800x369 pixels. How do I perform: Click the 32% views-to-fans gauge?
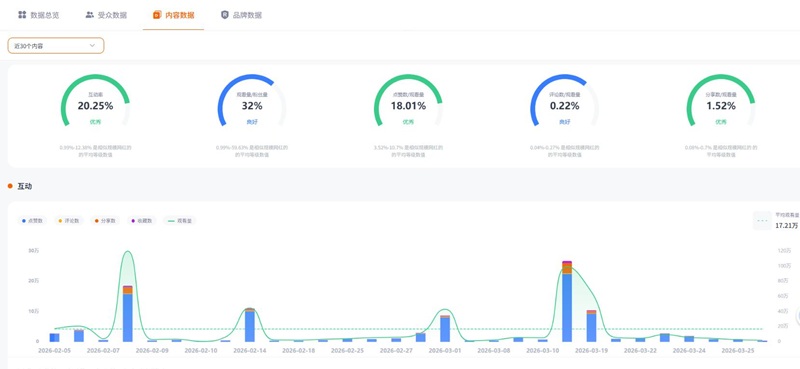click(252, 102)
